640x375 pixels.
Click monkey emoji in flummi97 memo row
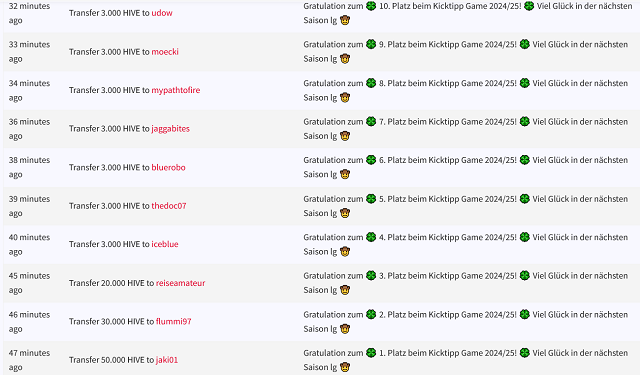click(345, 329)
